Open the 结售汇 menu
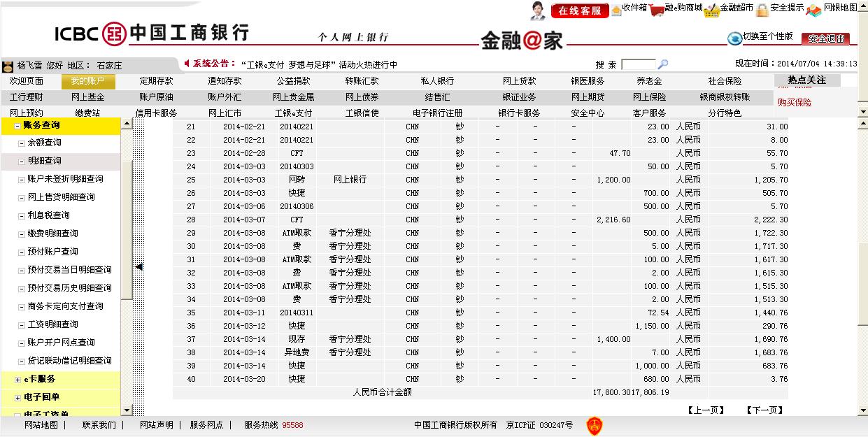The width and height of the screenshot is (868, 437). pyautogui.click(x=437, y=97)
